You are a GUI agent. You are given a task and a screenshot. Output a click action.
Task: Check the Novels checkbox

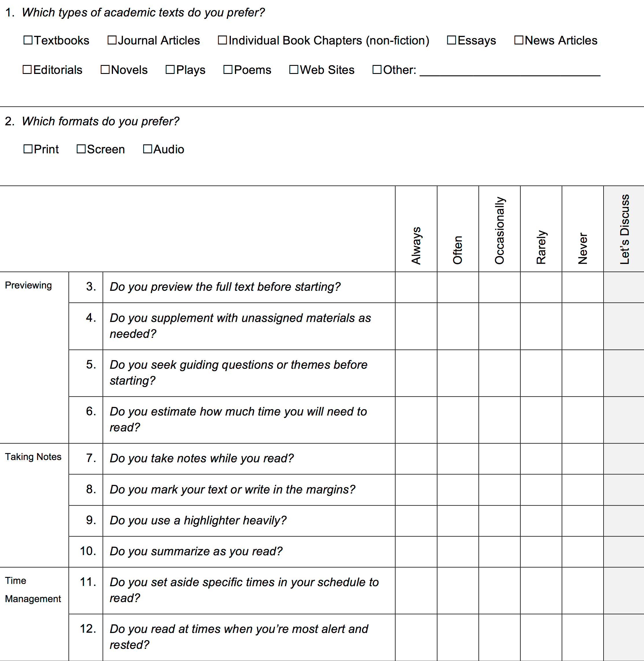tap(105, 70)
